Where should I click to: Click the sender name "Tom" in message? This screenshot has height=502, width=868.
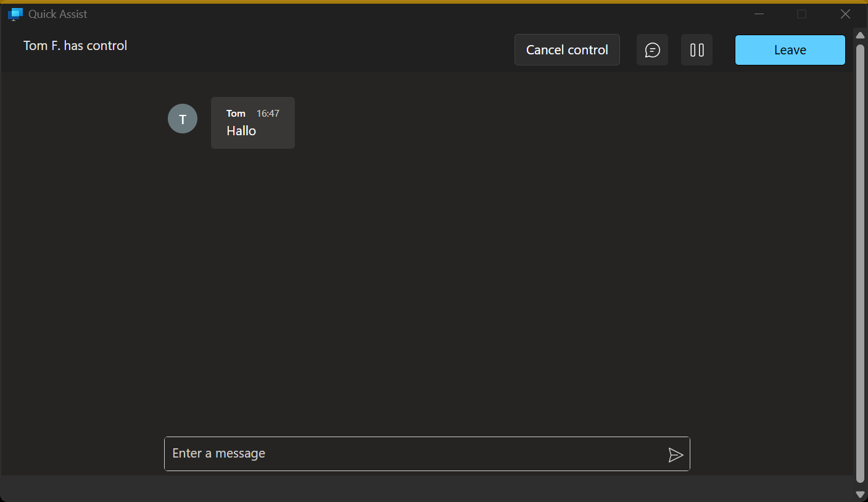click(236, 114)
